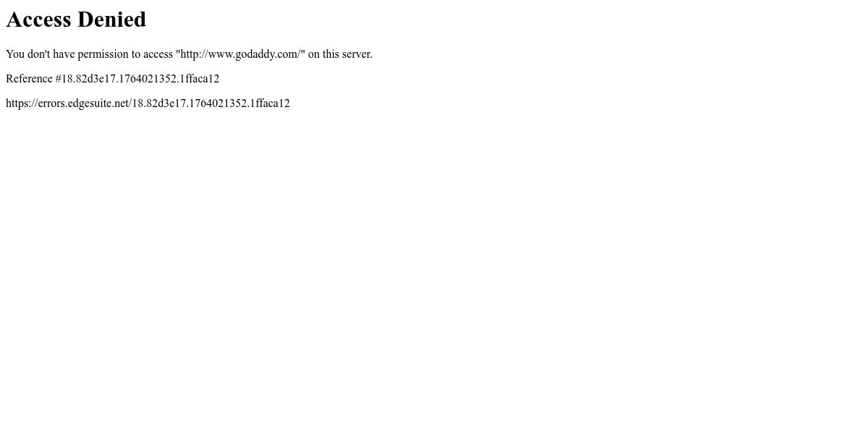The image size is (868, 434).
Task: Click "18.82d3e17" in the edgesuite URL
Action: [161, 103]
